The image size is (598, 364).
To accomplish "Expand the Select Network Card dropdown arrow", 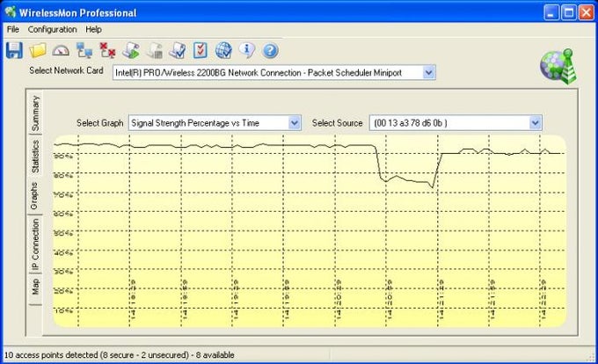I will click(428, 72).
